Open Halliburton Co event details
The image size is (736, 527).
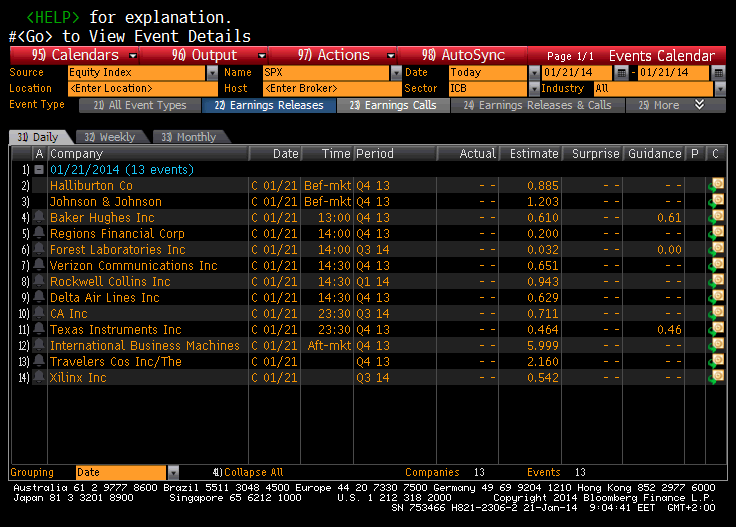click(92, 185)
